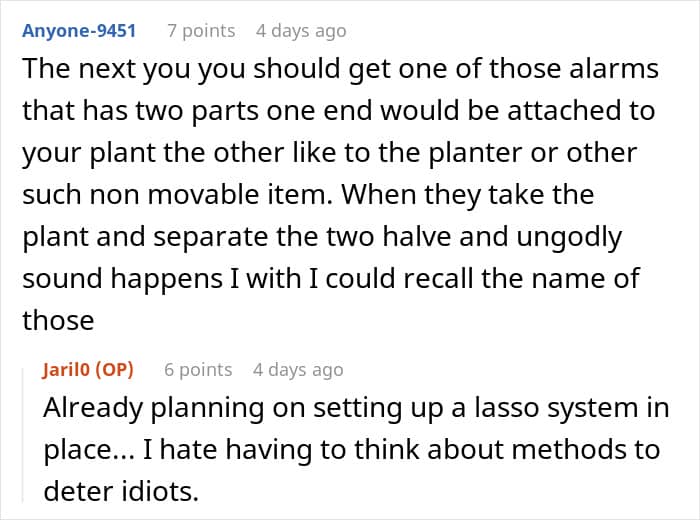Click the 6 points score label
This screenshot has height=520, width=700.
198,370
